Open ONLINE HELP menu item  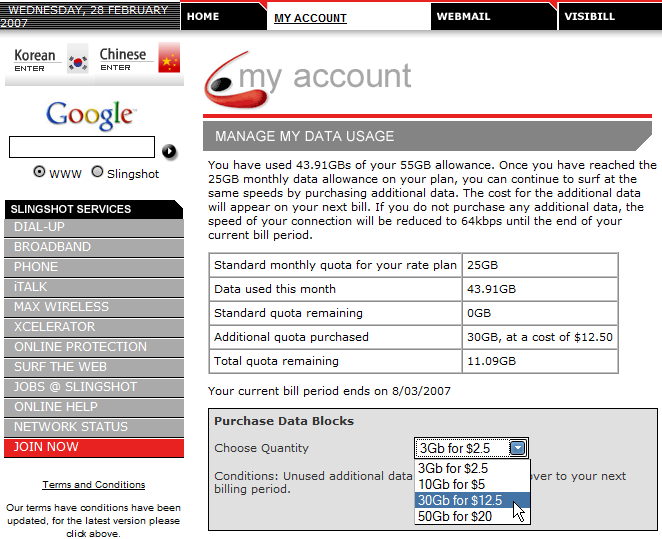click(x=94, y=407)
